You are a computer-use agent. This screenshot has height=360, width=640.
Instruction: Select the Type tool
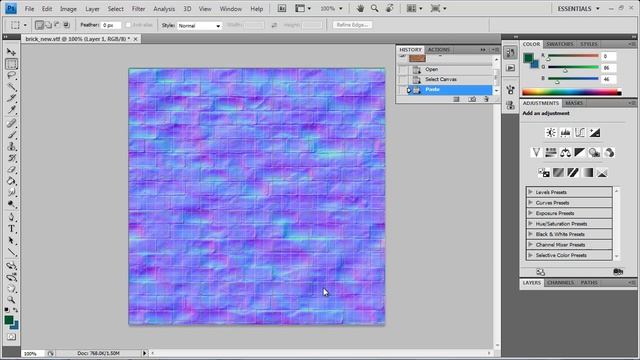point(11,229)
